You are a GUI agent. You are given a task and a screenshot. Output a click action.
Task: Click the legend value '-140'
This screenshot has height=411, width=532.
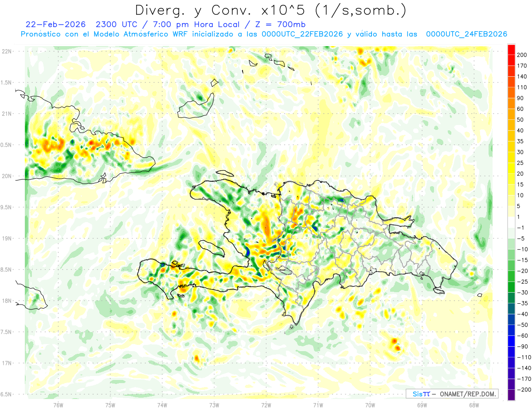pyautogui.click(x=524, y=368)
